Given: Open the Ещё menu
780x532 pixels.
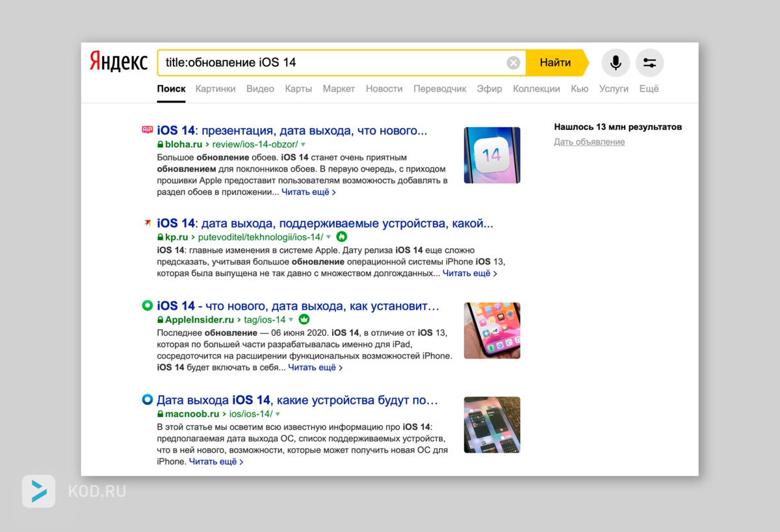Looking at the screenshot, I should pyautogui.click(x=649, y=89).
